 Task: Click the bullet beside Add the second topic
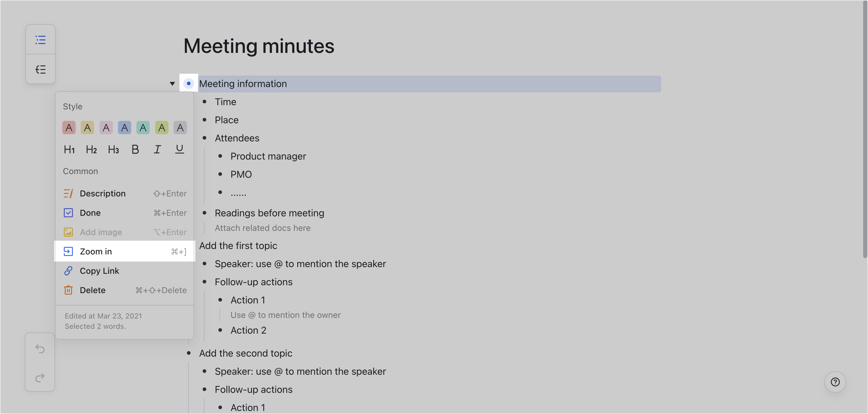click(188, 353)
